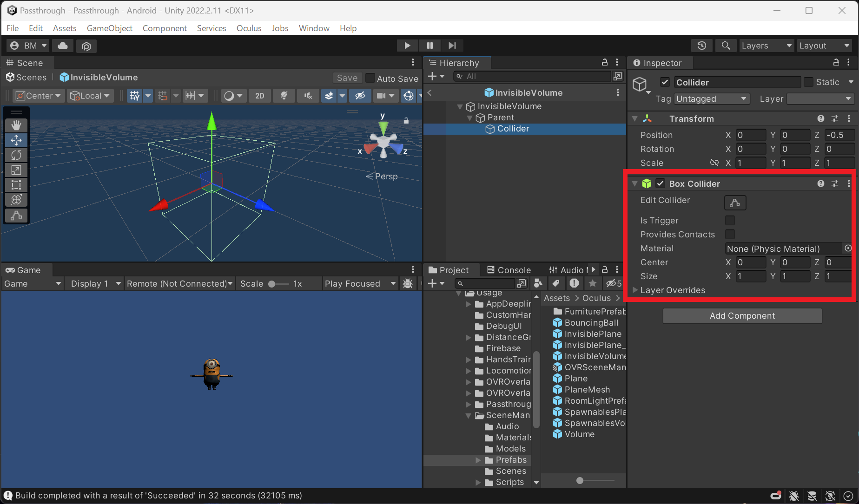Open the Tag dropdown set to Untagged

tap(711, 98)
